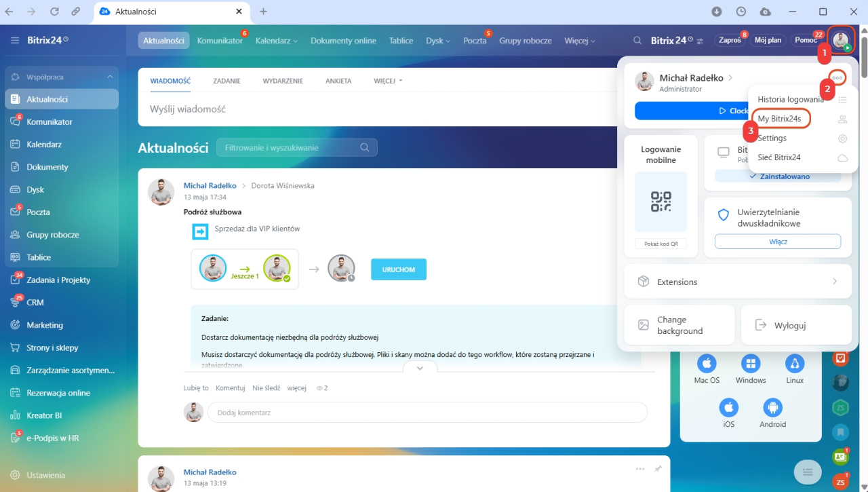868x492 pixels.
Task: Click the Ustawienia gear icon
Action: click(x=15, y=475)
